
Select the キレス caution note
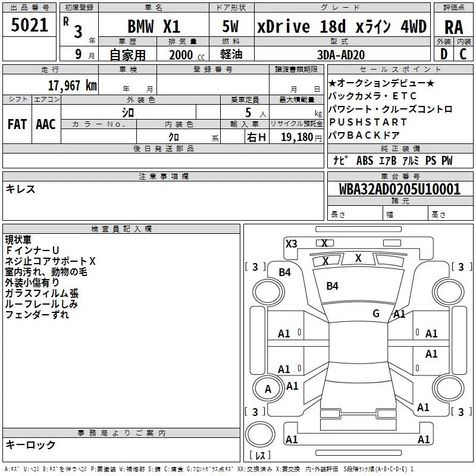click(21, 189)
